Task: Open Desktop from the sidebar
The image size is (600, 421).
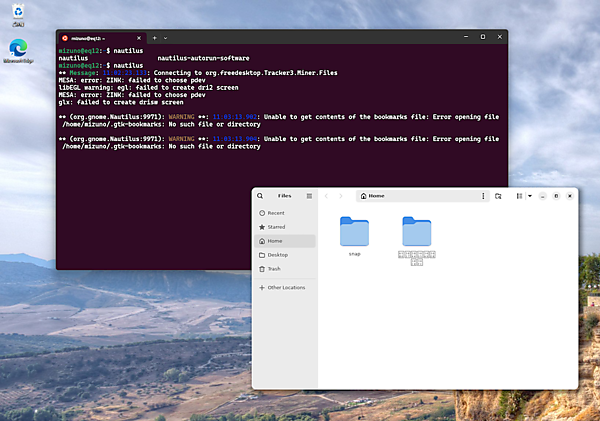Action: [277, 255]
